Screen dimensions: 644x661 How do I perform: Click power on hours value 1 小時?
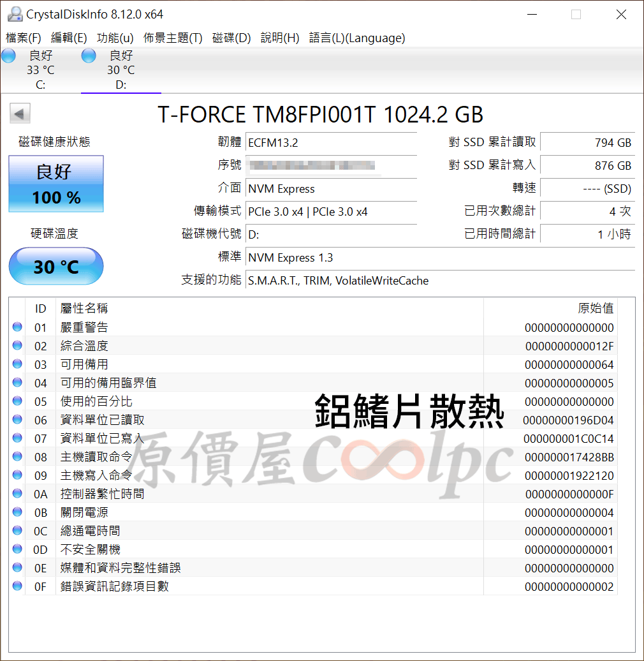pos(587,234)
